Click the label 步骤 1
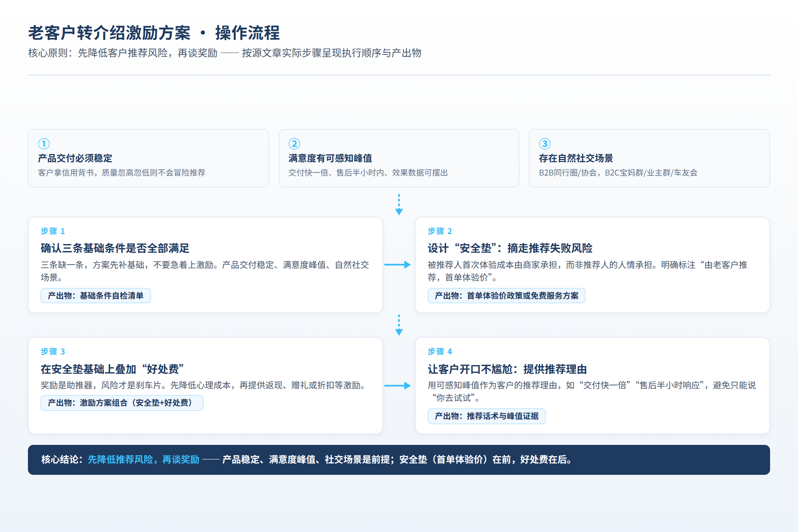Viewport: 798px width, 532px height. [53, 231]
